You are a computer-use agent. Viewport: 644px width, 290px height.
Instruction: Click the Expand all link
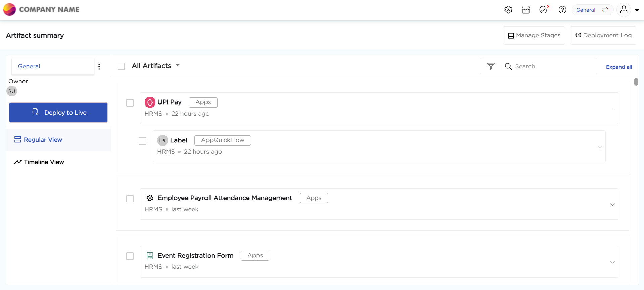(x=619, y=67)
